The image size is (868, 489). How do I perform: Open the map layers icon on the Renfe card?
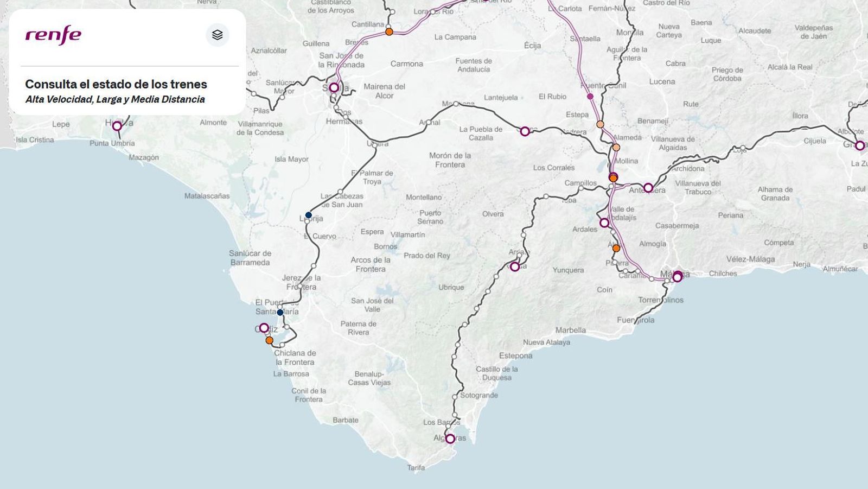pyautogui.click(x=216, y=34)
